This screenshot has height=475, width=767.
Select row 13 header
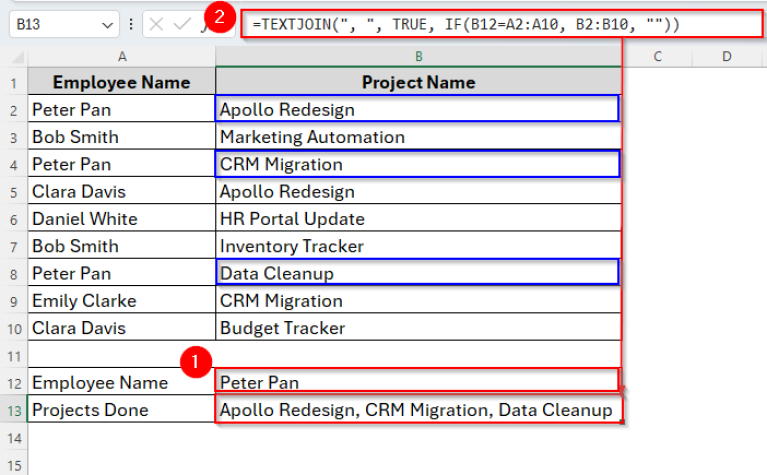point(14,410)
